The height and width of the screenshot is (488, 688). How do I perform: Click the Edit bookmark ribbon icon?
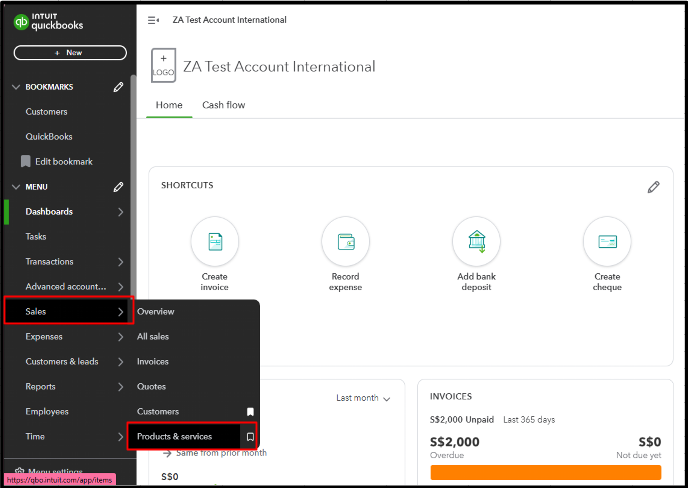[26, 161]
